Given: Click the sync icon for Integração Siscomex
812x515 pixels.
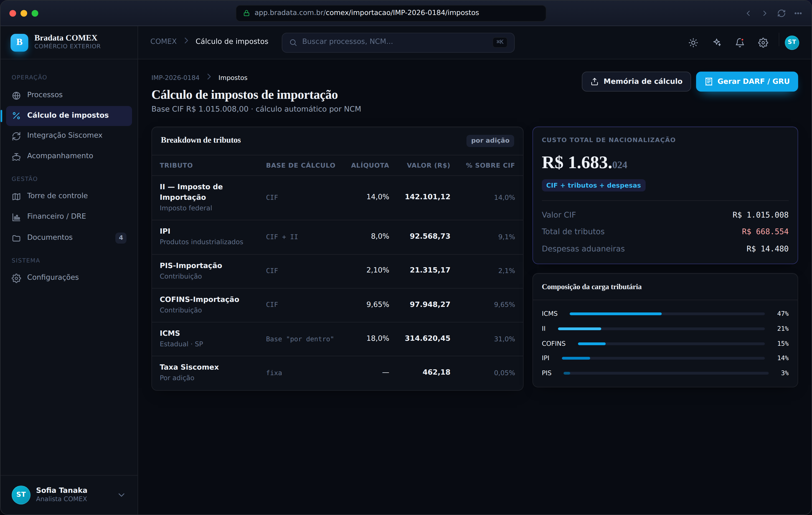Looking at the screenshot, I should [x=16, y=136].
